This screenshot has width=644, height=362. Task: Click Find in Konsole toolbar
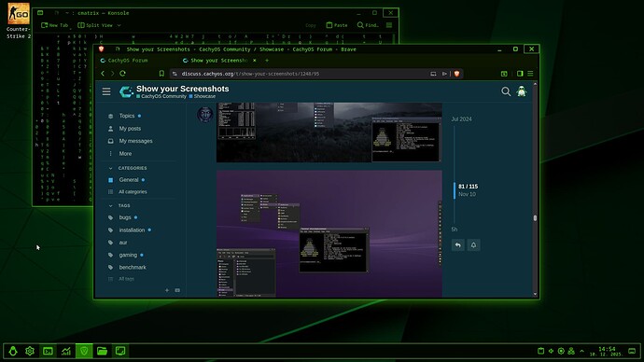pos(368,25)
